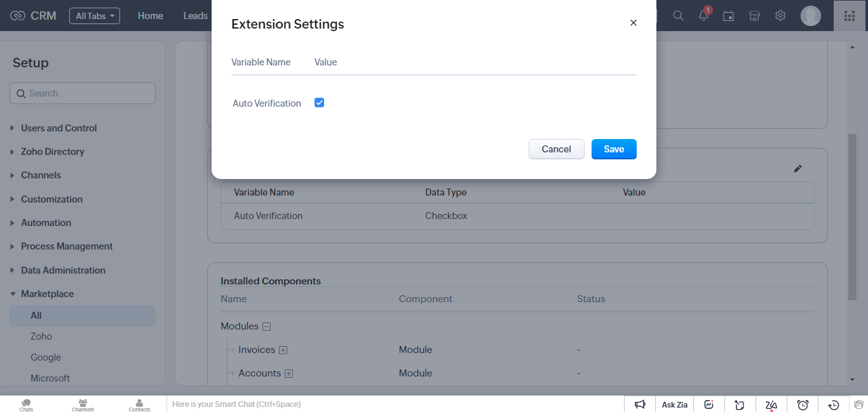Click the Zoho CRM logo icon

click(18, 16)
